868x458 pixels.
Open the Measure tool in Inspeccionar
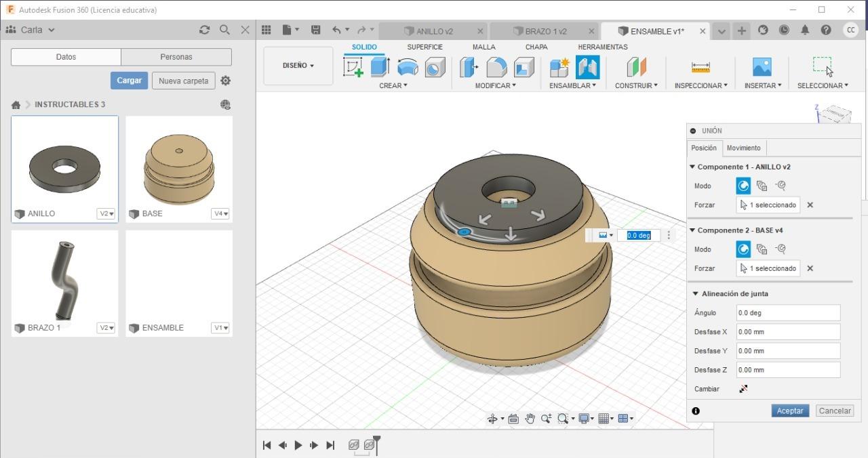pyautogui.click(x=700, y=67)
